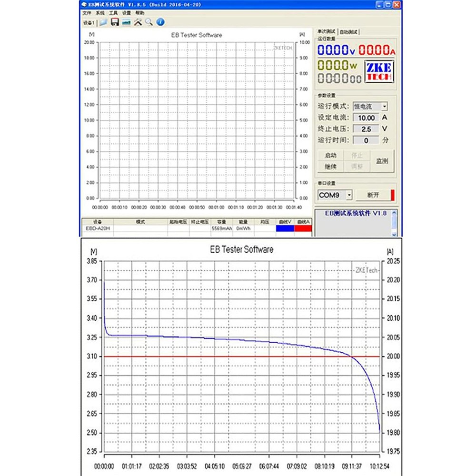Viewport: 476px width, 476px height.
Task: Click the 容量 column header
Action: pyautogui.click(x=222, y=222)
